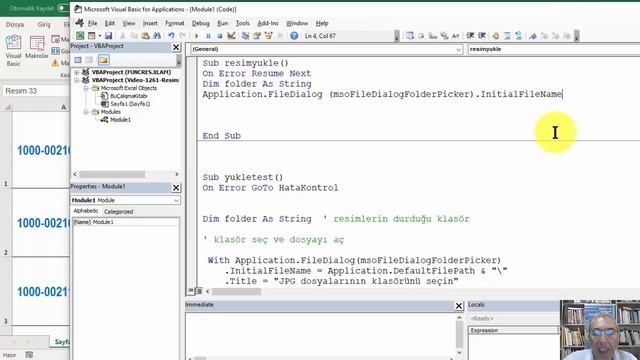Screen dimensions: 640x360
Task: Click the List Constants icon
Action: pyautogui.click(x=421, y=36)
